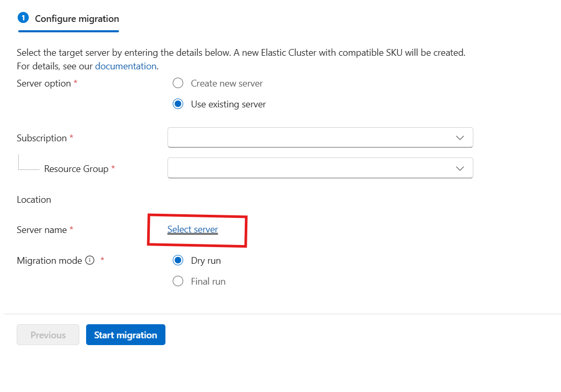Open the Subscription dropdown

pos(320,138)
